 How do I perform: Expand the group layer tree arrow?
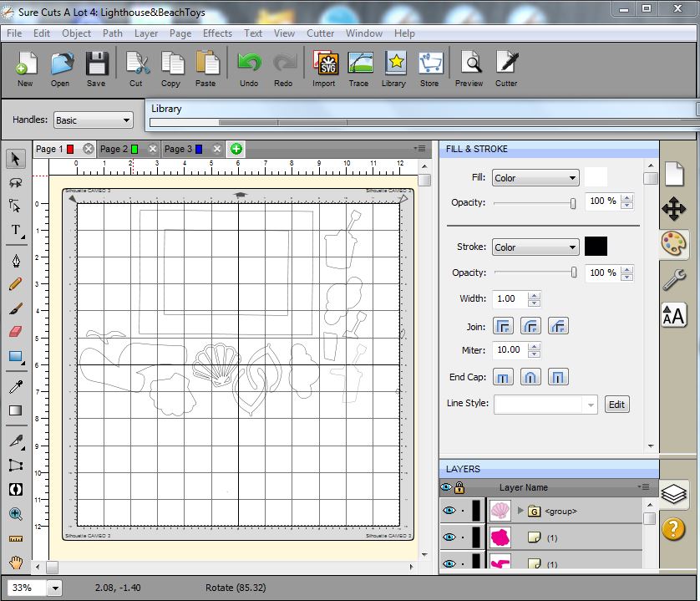[521, 511]
